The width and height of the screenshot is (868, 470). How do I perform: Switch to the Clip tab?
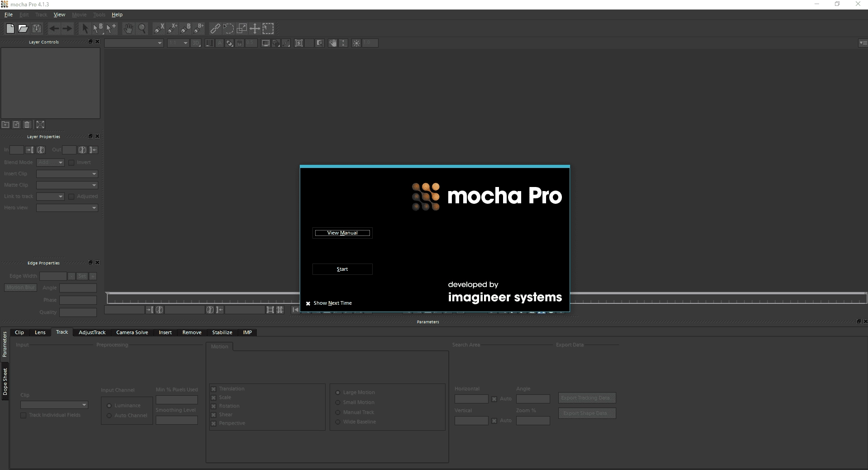[x=19, y=332]
